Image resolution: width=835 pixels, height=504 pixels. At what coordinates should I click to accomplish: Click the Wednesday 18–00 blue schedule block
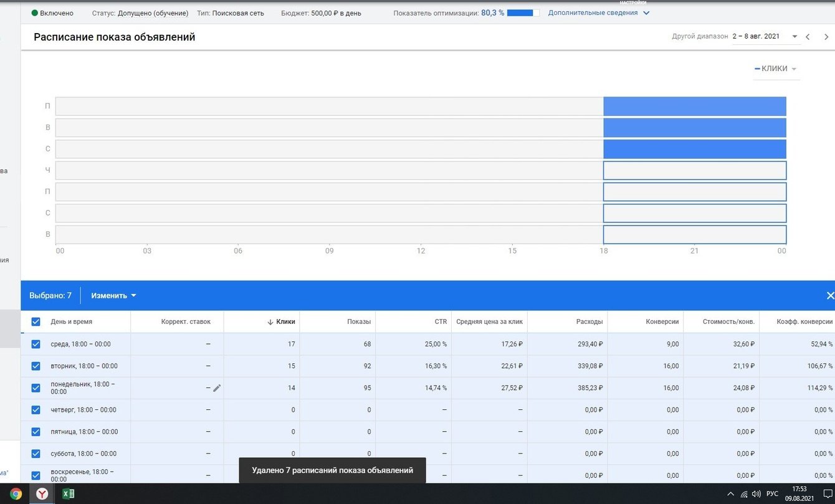pos(694,149)
